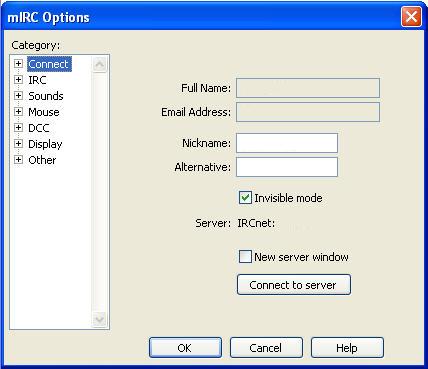
Task: Expand the Mouse category node
Action: (18, 111)
